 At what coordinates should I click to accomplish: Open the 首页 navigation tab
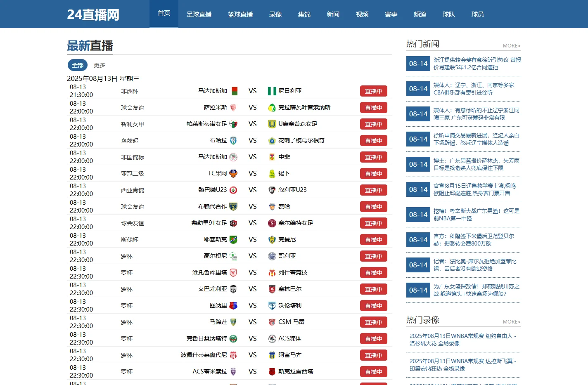coord(164,14)
